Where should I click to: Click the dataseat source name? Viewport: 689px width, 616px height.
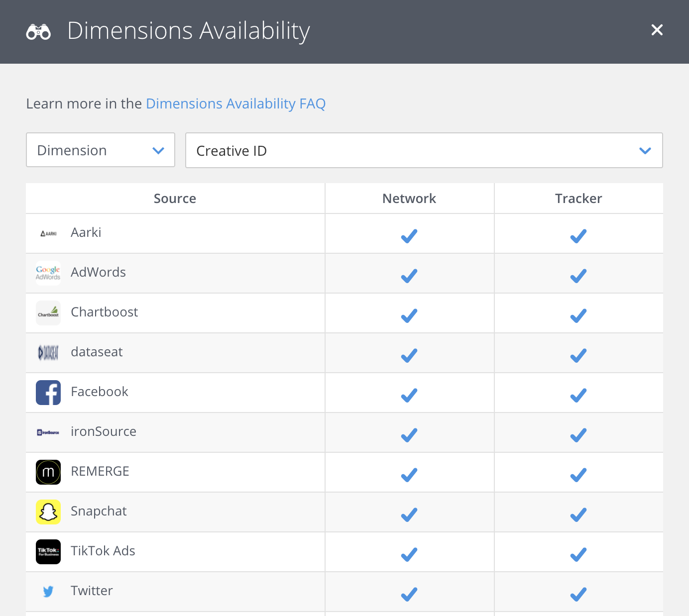click(97, 352)
